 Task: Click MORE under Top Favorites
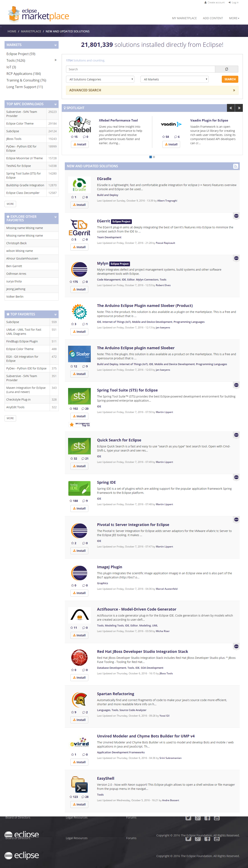tap(10, 418)
